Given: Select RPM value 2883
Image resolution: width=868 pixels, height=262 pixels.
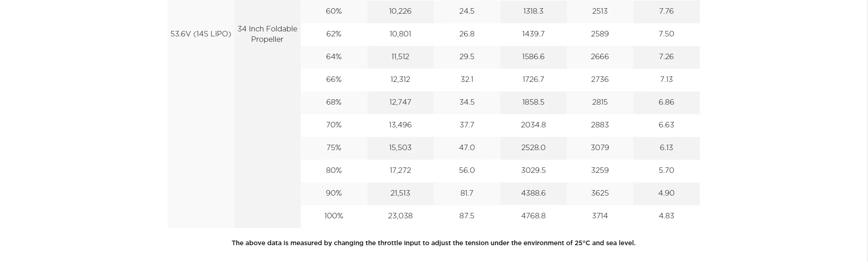Looking at the screenshot, I should point(600,125).
